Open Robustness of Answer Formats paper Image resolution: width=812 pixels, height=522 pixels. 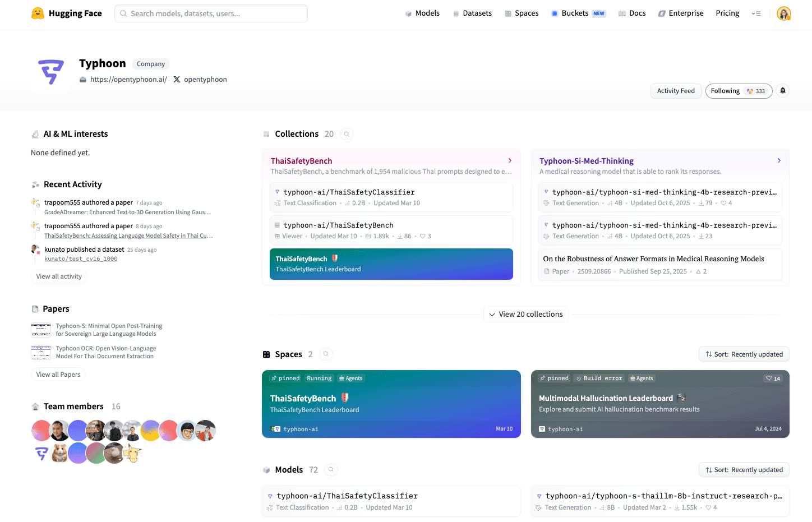point(660,265)
